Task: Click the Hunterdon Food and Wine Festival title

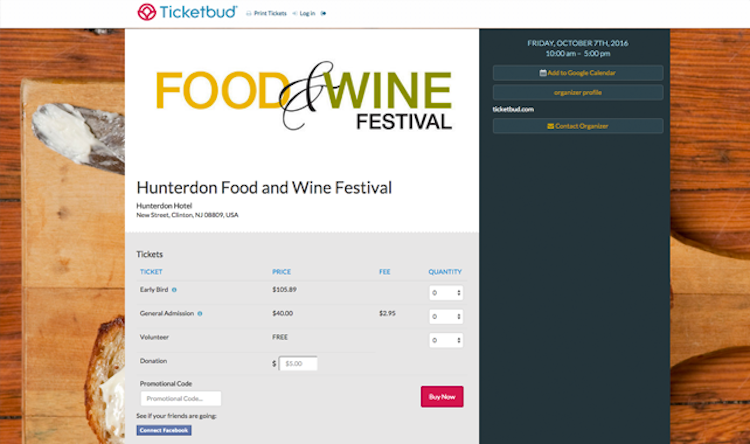Action: [x=264, y=187]
